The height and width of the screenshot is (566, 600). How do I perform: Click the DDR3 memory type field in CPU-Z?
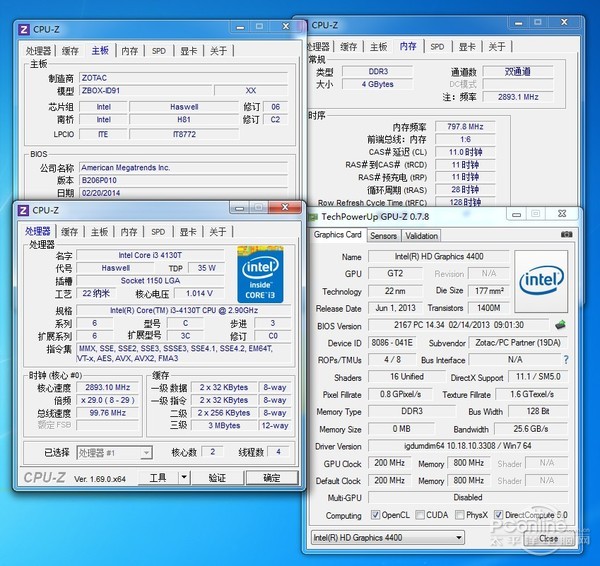pyautogui.click(x=378, y=72)
